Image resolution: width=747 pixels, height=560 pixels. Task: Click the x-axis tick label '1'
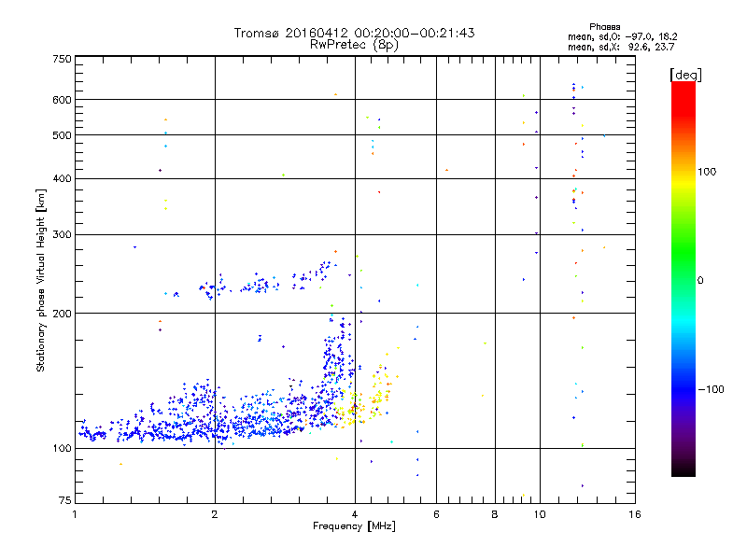(75, 514)
